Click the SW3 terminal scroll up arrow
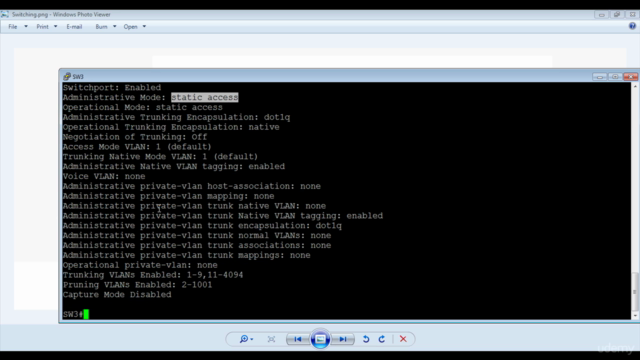Screen dimensions: 640x360 [635, 87]
